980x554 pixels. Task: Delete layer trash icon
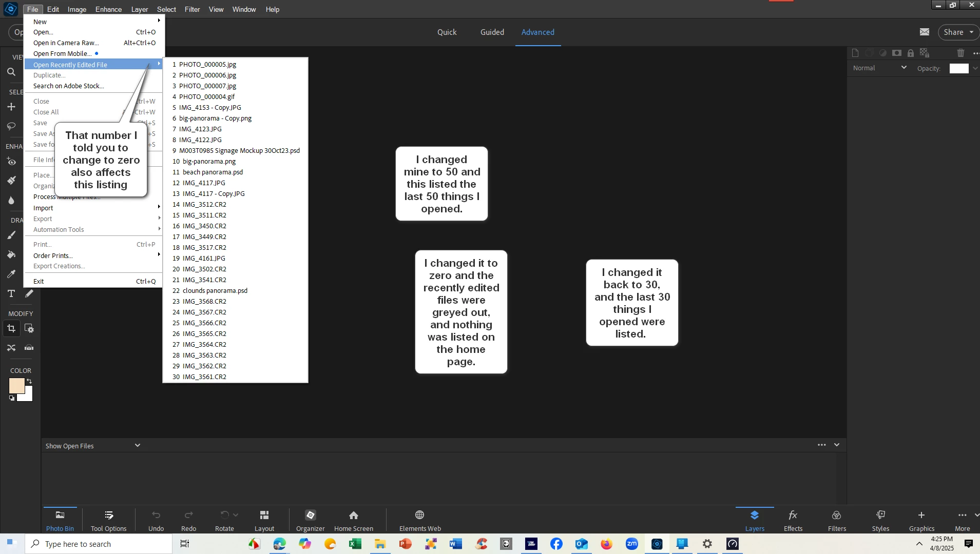[x=960, y=53]
